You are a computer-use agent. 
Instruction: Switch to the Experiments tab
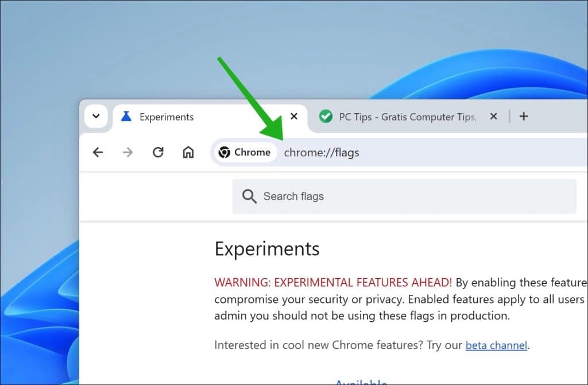click(x=210, y=117)
